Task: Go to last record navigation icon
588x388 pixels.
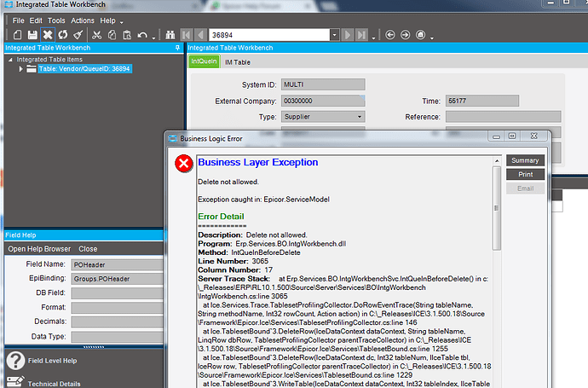Action: coord(361,35)
